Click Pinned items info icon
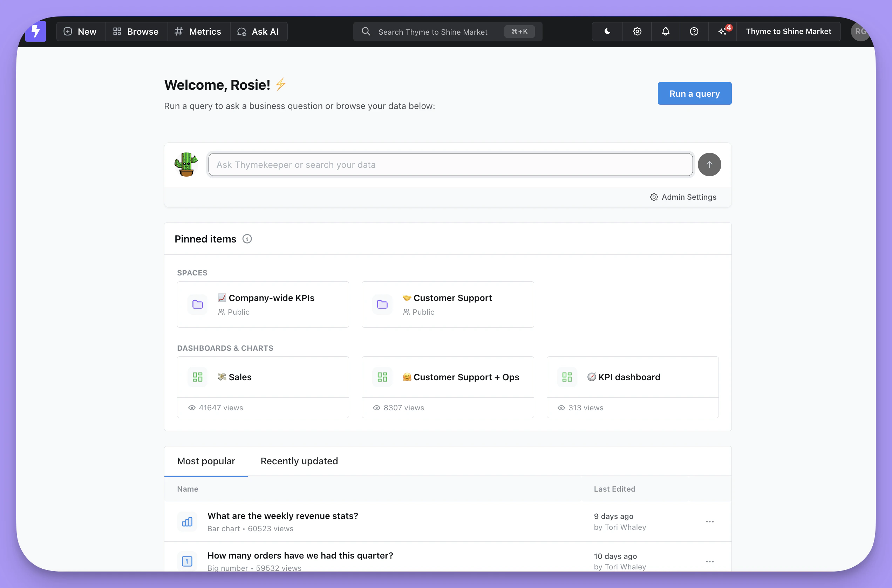 (247, 239)
